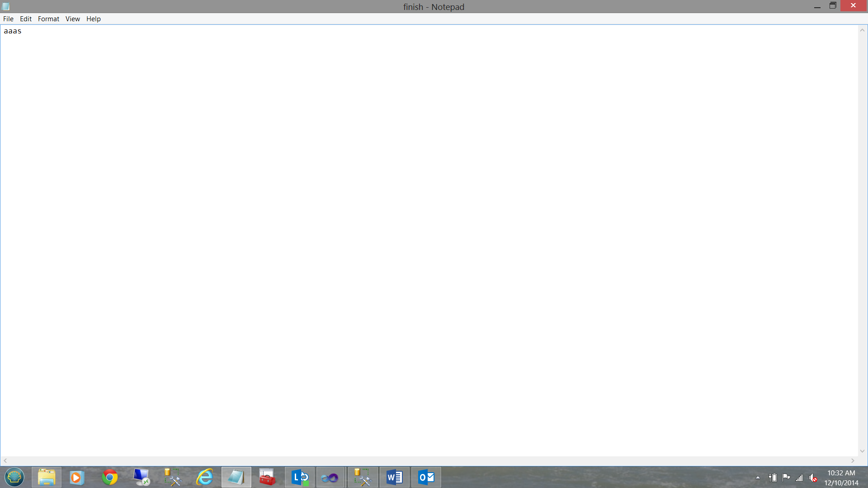Open the Edit menu
Screen dimensions: 868x488
tap(26, 19)
